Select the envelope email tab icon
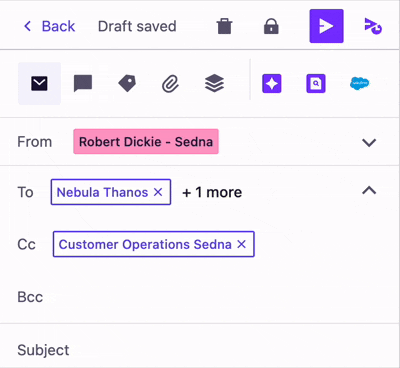The height and width of the screenshot is (368, 400). tap(39, 83)
